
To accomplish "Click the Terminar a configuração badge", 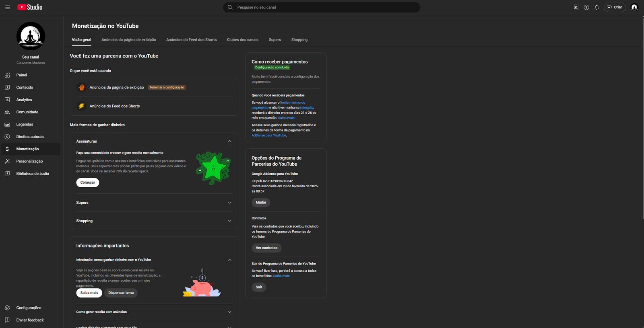I will 167,87.
